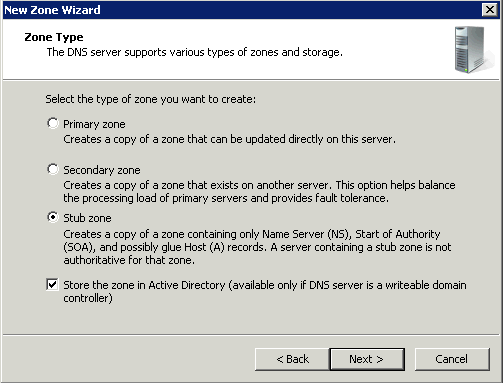Click the 'Stub zone' label text

[87, 218]
